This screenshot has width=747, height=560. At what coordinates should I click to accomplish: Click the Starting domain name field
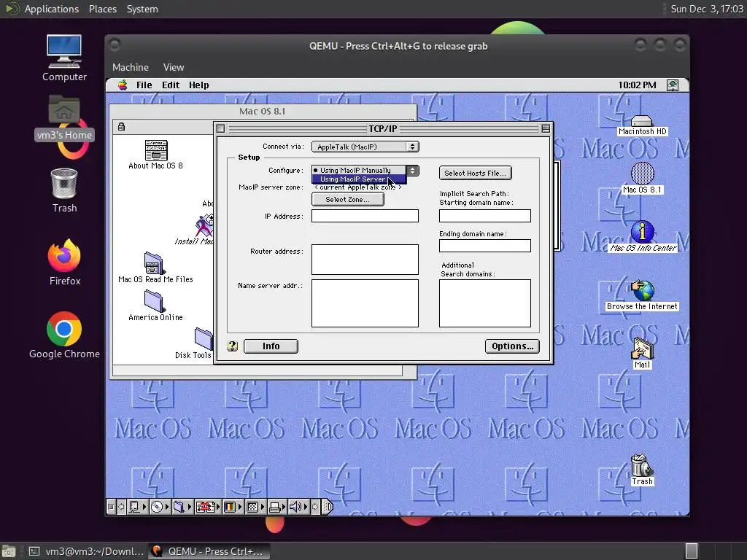[485, 216]
